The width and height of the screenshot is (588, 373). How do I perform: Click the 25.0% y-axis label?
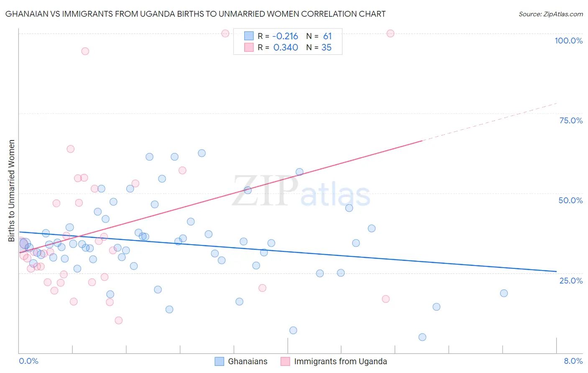[571, 281]
